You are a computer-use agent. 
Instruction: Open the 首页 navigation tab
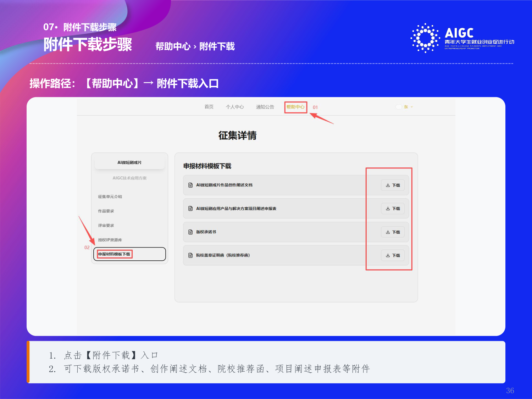[x=209, y=107]
